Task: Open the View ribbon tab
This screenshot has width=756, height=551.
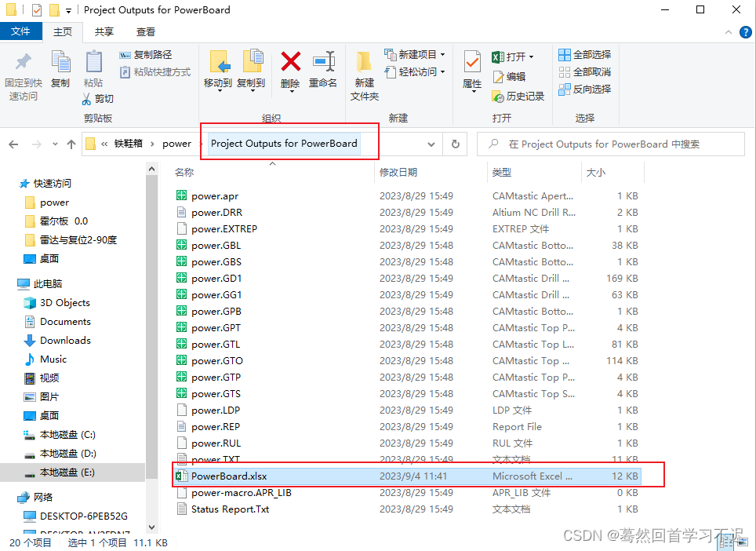Action: 146,31
